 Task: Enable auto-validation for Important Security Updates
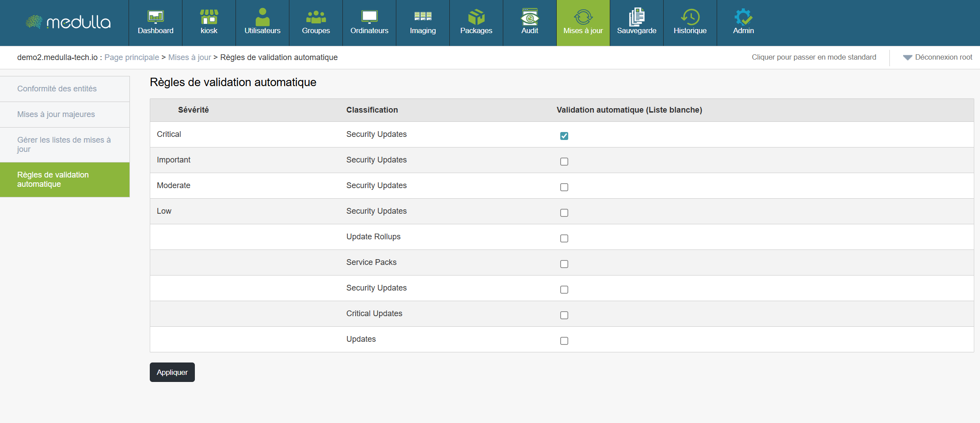click(x=564, y=162)
